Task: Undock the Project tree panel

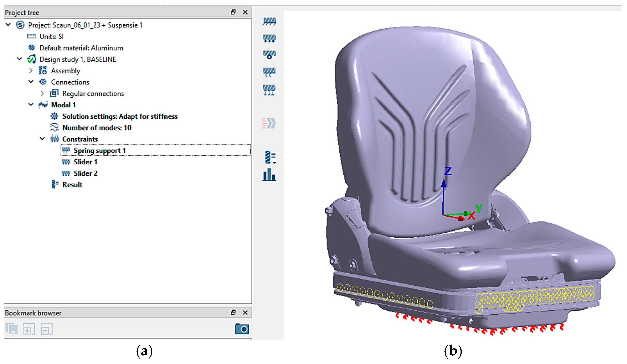Action: click(x=233, y=12)
